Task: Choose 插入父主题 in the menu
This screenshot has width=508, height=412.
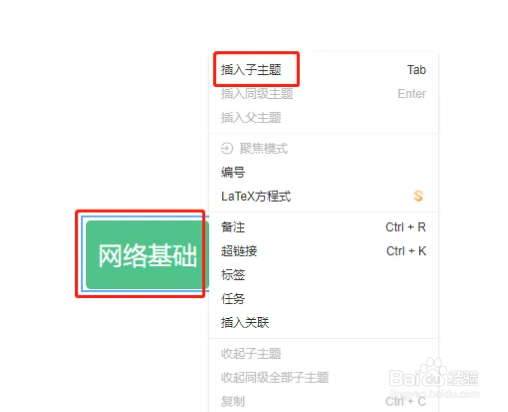Action: tap(323, 118)
